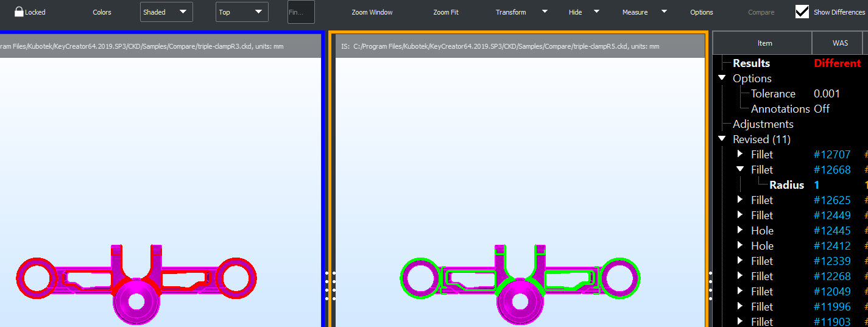Click the IS model in the right viewport

click(519, 286)
